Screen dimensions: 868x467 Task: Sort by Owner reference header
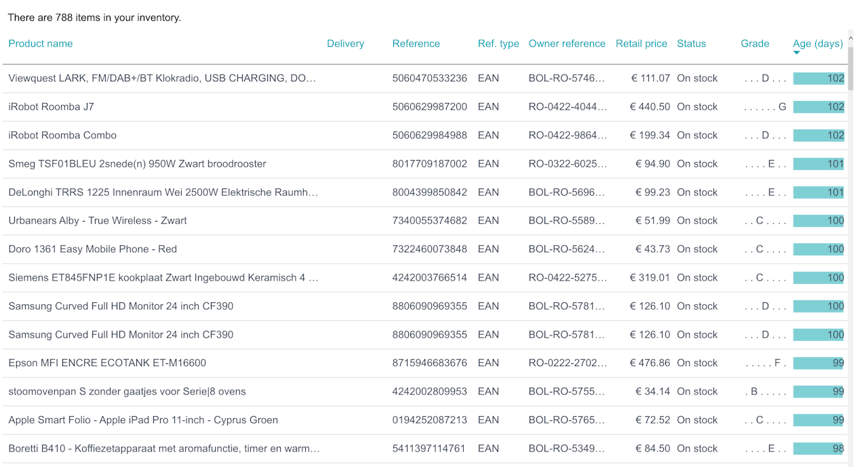point(567,43)
